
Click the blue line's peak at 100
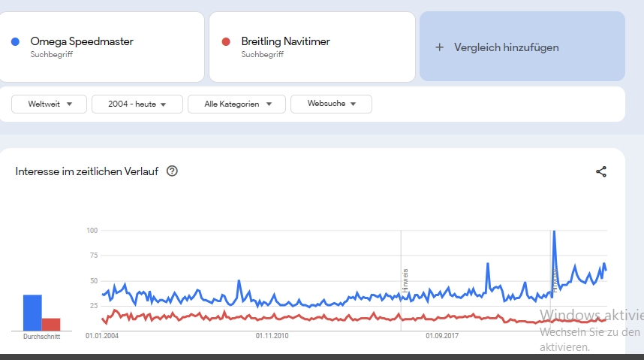click(x=554, y=232)
